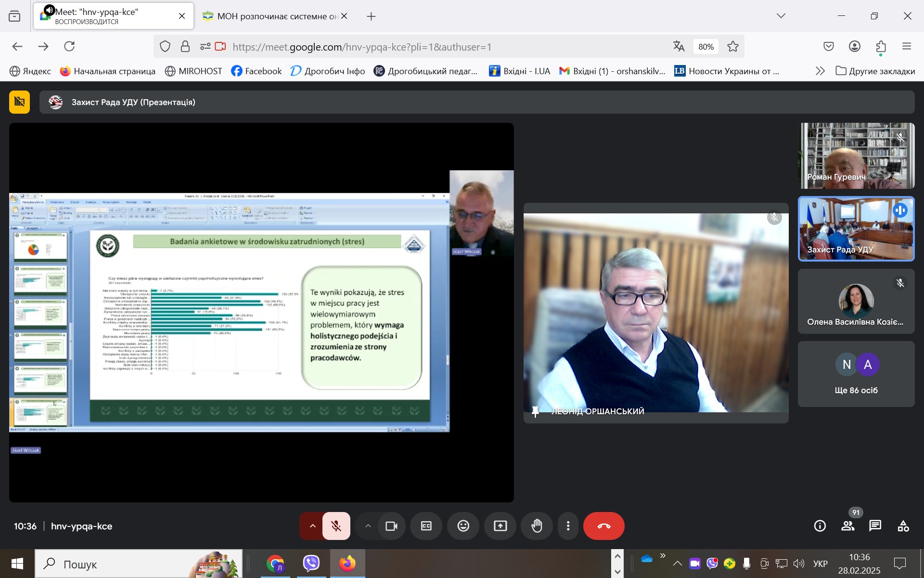Toggle the camera on or off
924x578 pixels.
[x=391, y=526]
